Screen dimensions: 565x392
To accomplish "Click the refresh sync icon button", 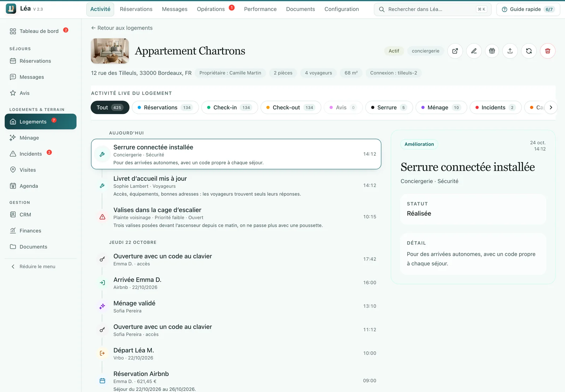I will point(529,51).
